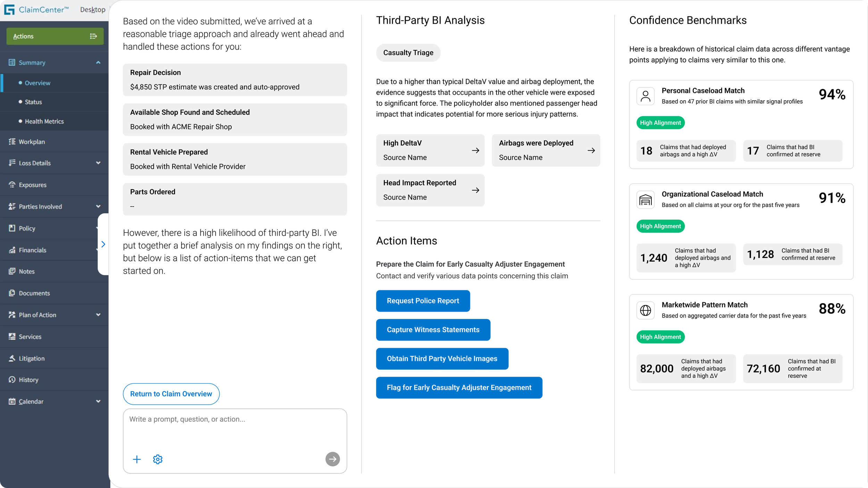This screenshot has height=488, width=868.
Task: Open the Desktop tab
Action: point(93,10)
